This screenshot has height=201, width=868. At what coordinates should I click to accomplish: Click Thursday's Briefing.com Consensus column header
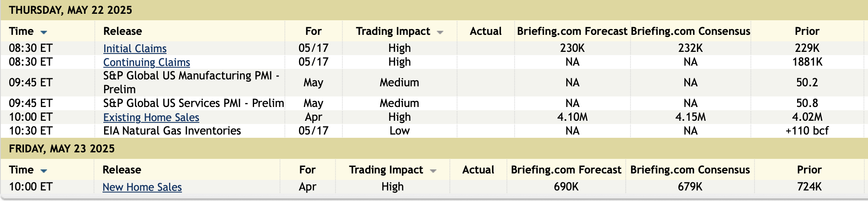tap(690, 31)
